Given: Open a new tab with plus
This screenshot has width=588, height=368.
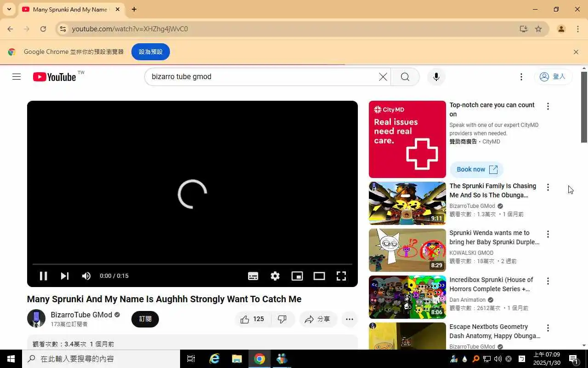Looking at the screenshot, I should click(x=134, y=9).
